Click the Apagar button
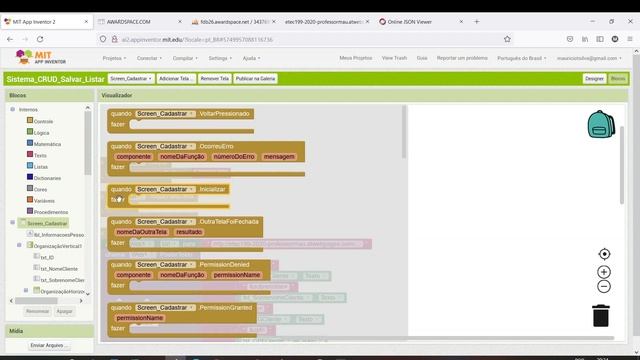 (x=64, y=311)
